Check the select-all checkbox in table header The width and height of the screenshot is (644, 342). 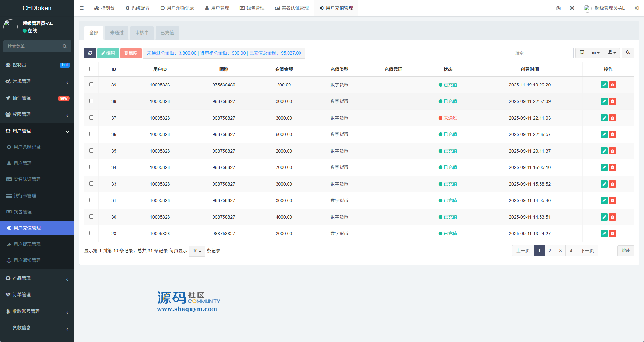pyautogui.click(x=91, y=69)
